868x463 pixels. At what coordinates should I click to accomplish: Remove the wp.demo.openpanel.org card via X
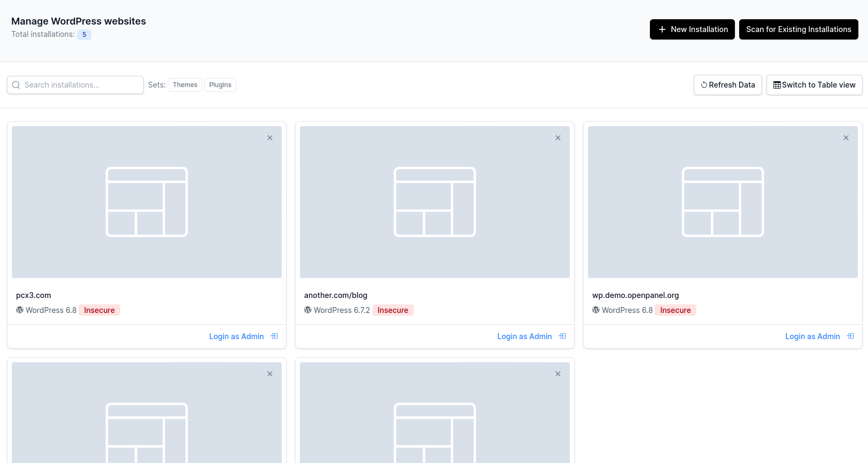pyautogui.click(x=846, y=138)
